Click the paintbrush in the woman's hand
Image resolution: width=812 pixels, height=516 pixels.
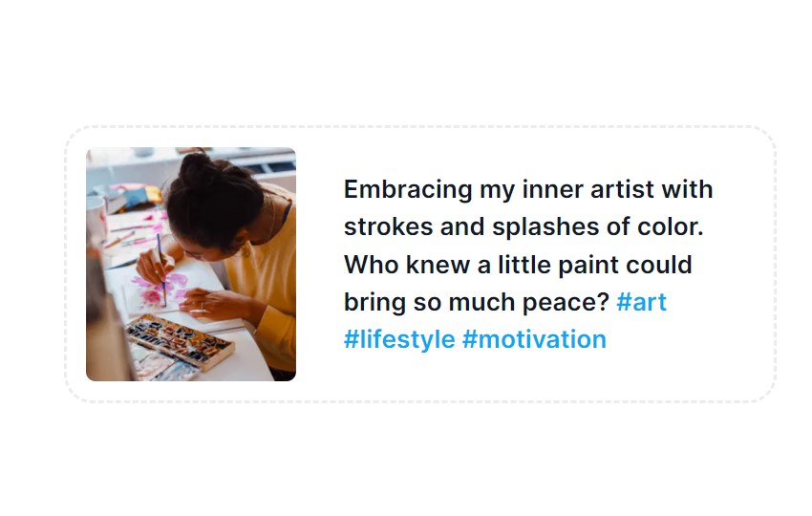[x=161, y=269]
